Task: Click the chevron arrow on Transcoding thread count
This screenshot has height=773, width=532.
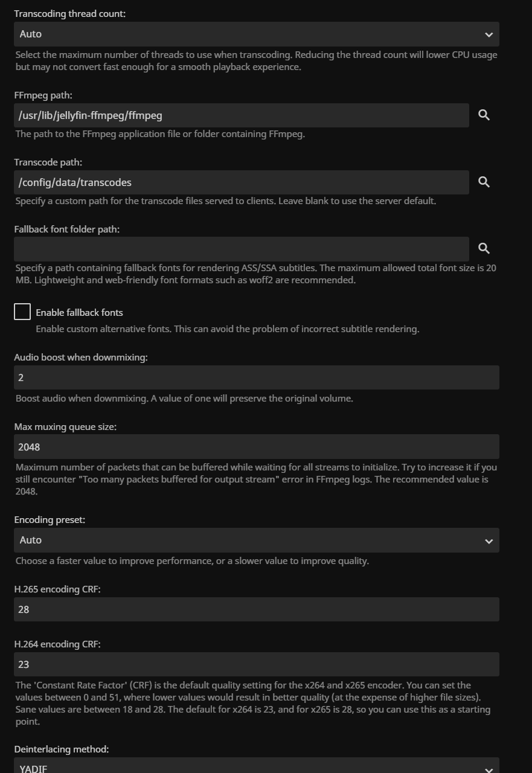Action: point(489,35)
